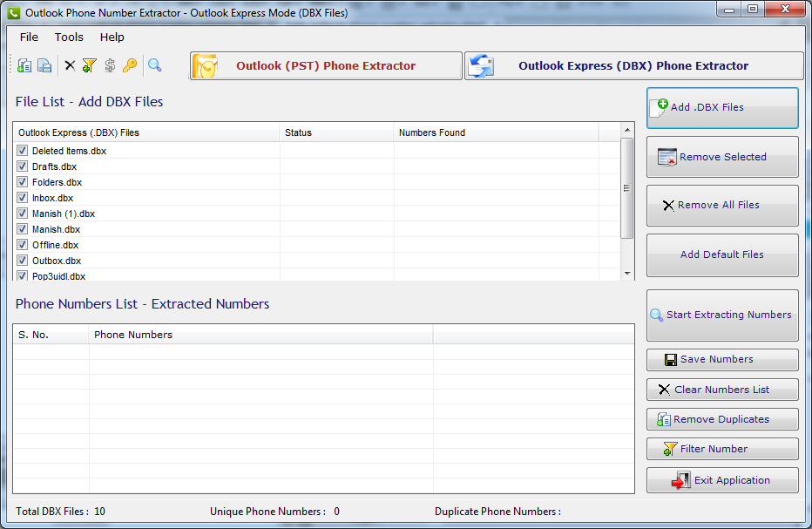Click the Outlook Express (.DBX) Files column header

[146, 132]
